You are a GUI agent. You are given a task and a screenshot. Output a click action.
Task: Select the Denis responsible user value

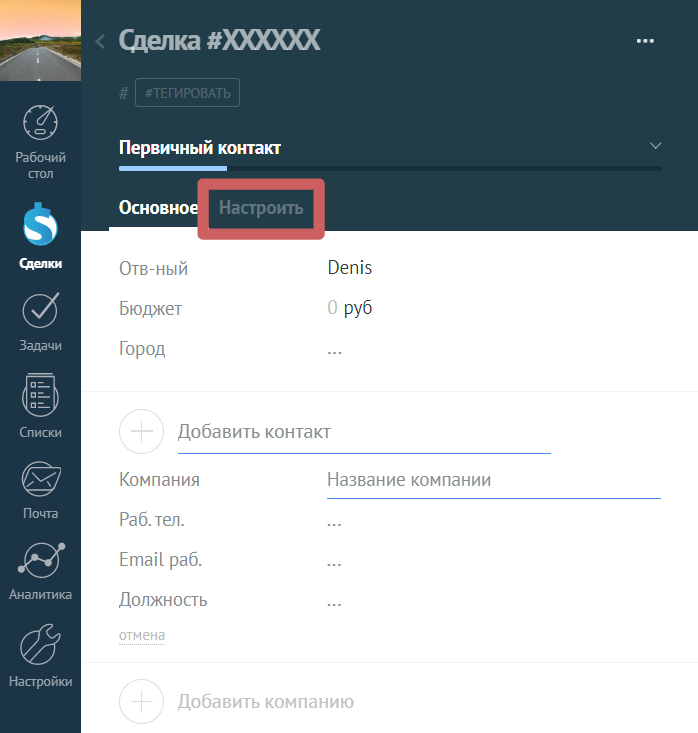pos(350,268)
